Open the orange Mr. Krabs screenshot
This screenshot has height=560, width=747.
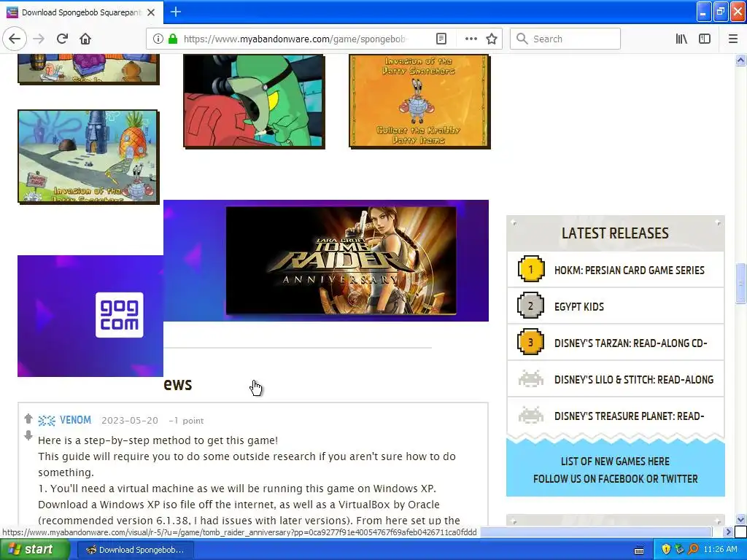[x=419, y=101]
